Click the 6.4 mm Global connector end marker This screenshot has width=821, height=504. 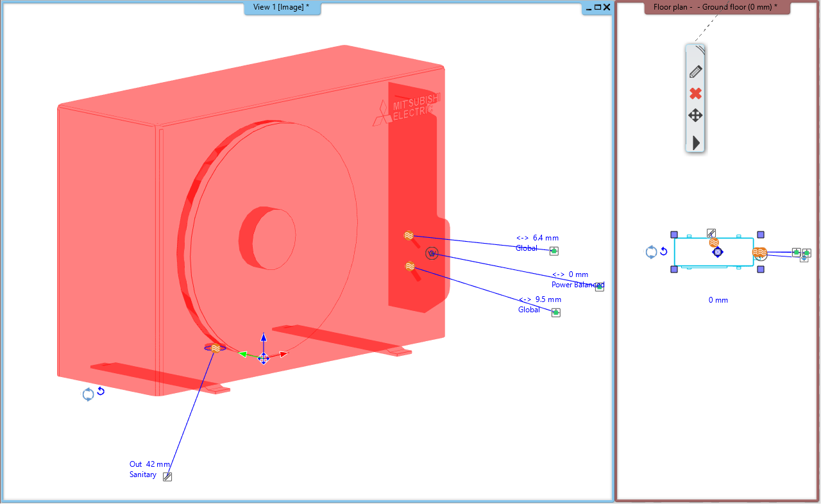554,251
